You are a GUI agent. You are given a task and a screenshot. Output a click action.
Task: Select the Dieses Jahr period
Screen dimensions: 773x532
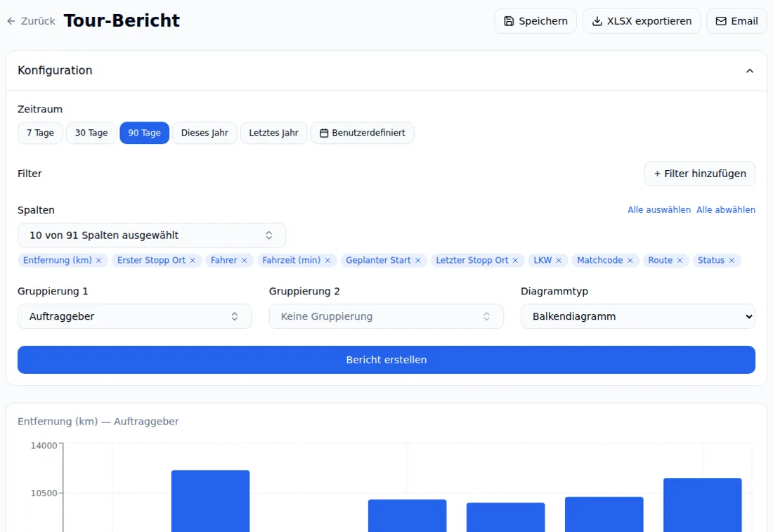[204, 133]
